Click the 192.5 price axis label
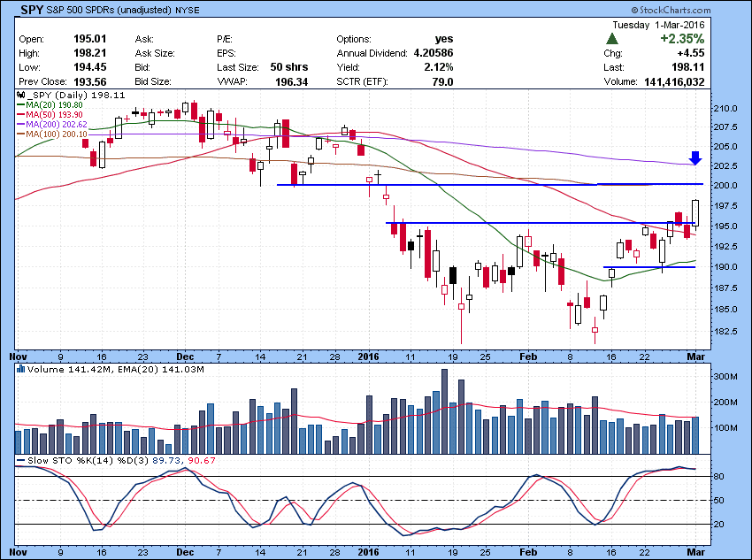The width and height of the screenshot is (752, 560). [x=725, y=247]
